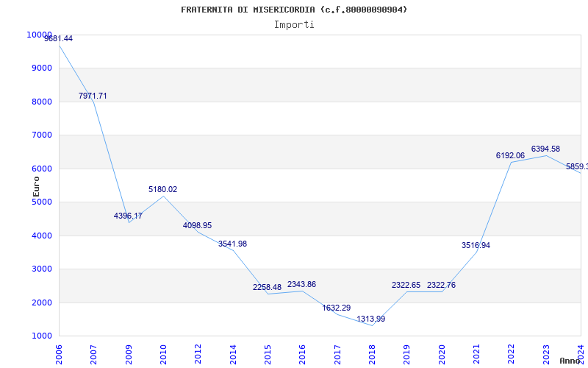Click the 4396.17 data point label
Image resolution: width=588 pixels, height=368 pixels.
coord(128,216)
